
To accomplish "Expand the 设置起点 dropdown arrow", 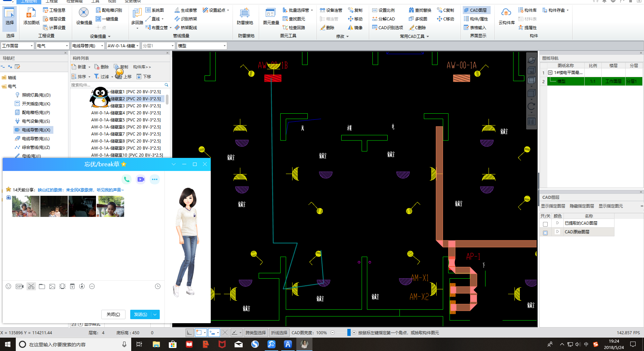I will coord(228,10).
